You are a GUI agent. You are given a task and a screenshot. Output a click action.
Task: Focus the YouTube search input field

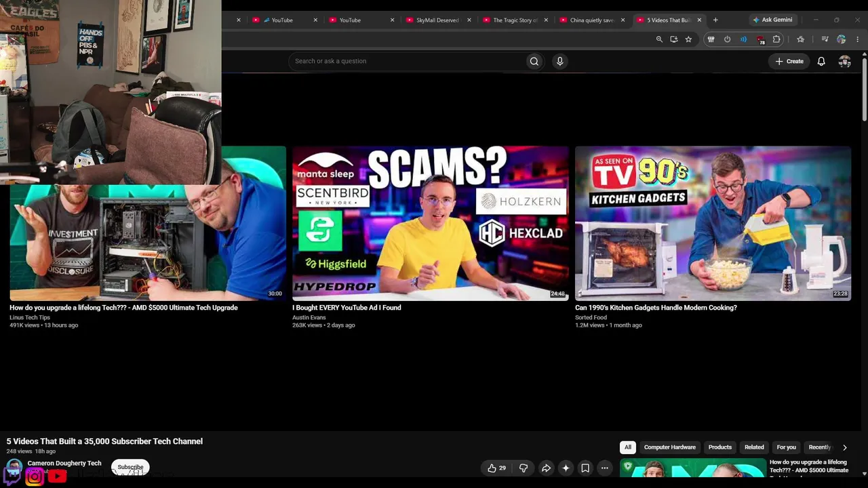point(407,61)
